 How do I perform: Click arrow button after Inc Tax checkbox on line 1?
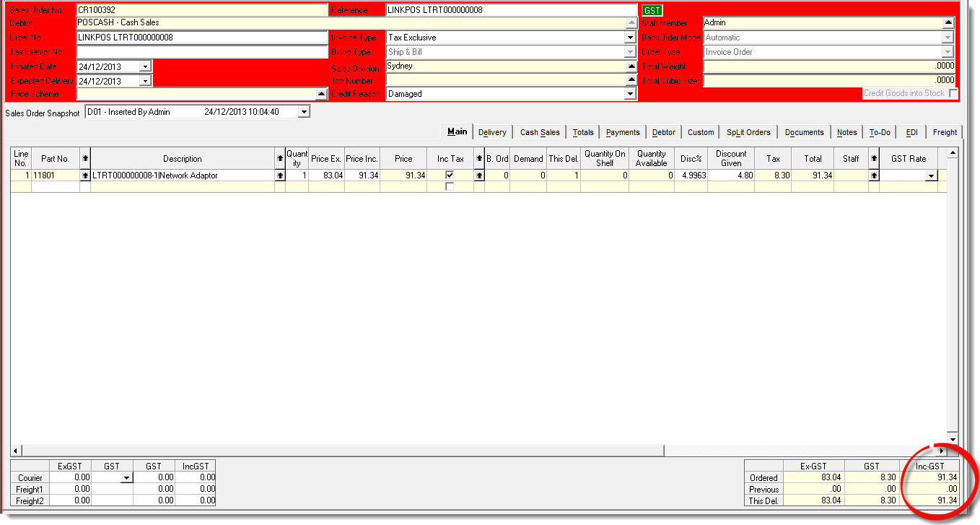pyautogui.click(x=479, y=175)
